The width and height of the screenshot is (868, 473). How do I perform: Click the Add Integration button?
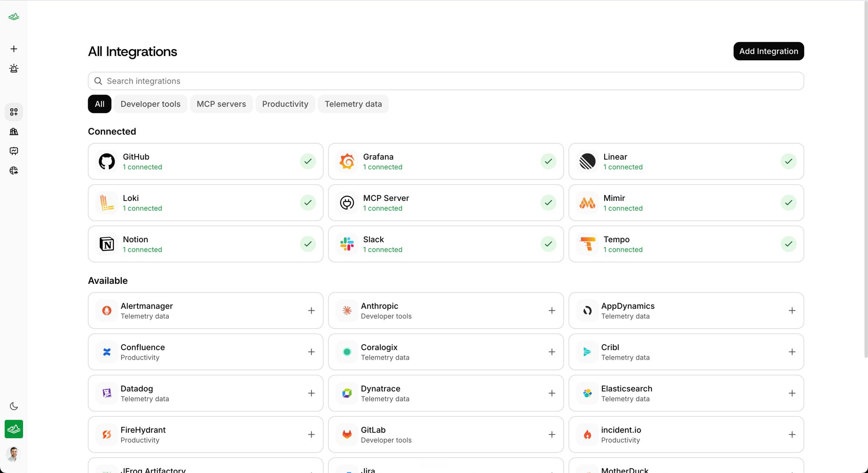(769, 51)
